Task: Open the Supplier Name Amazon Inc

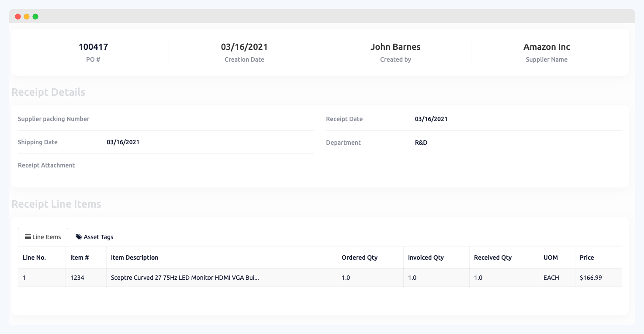Action: pyautogui.click(x=547, y=47)
